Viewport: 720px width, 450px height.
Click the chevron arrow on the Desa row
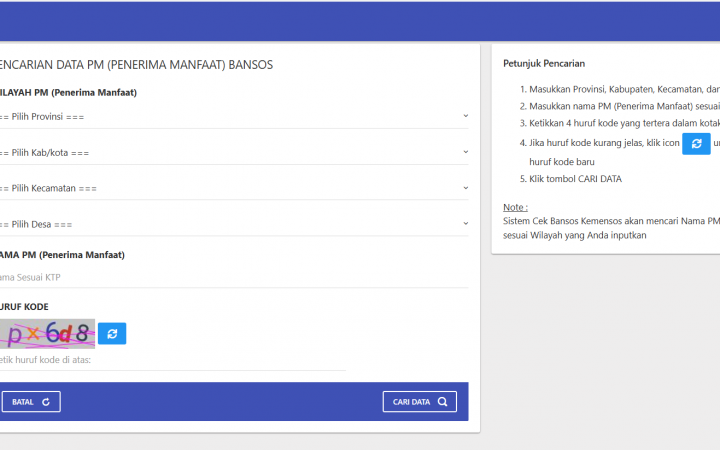tap(465, 223)
